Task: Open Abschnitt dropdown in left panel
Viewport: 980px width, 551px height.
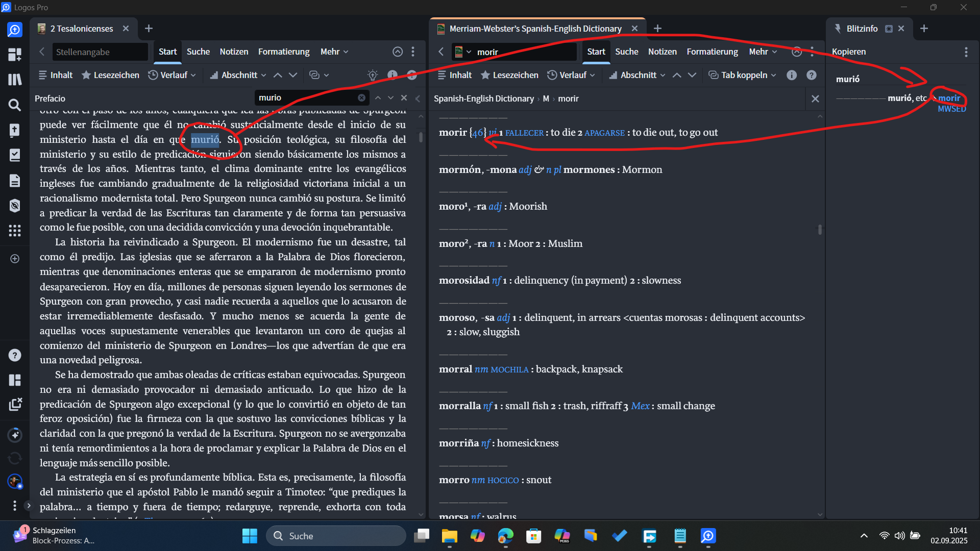Action: pyautogui.click(x=238, y=75)
